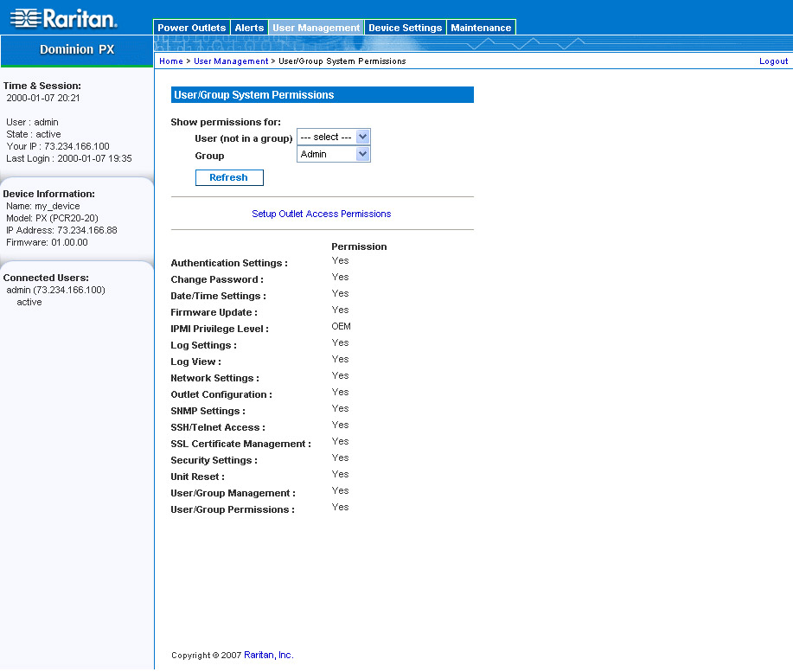The height and width of the screenshot is (672, 793).
Task: Open the Maintenance tab
Action: tap(481, 28)
